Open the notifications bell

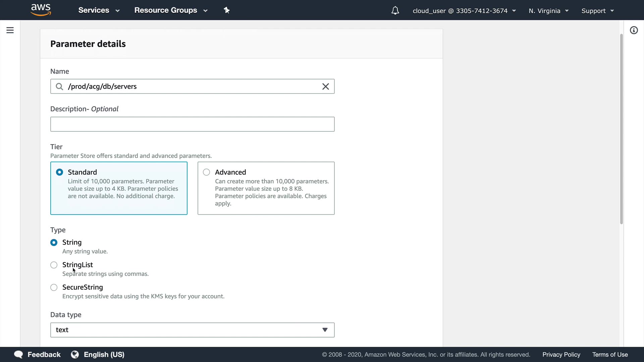click(395, 11)
